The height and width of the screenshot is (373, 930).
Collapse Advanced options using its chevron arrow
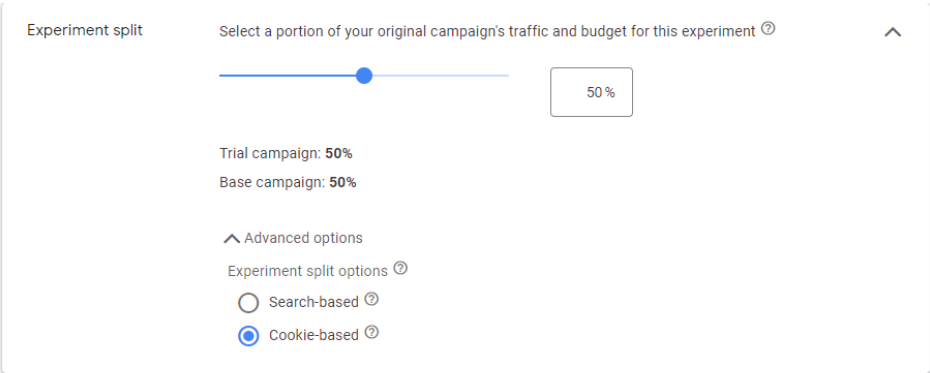[x=231, y=238]
